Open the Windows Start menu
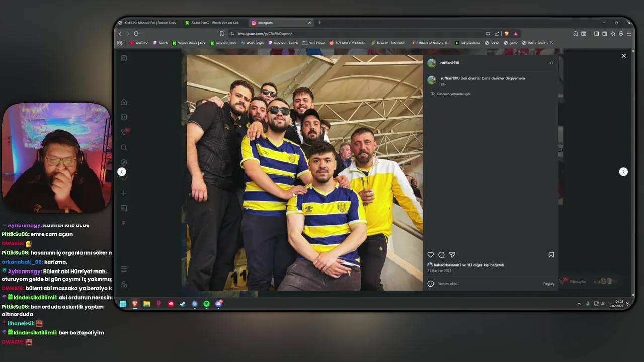The width and height of the screenshot is (644, 362). point(123,304)
